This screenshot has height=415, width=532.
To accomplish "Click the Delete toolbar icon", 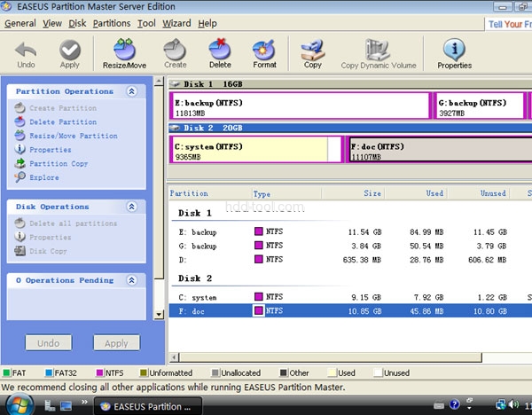I will click(x=220, y=54).
